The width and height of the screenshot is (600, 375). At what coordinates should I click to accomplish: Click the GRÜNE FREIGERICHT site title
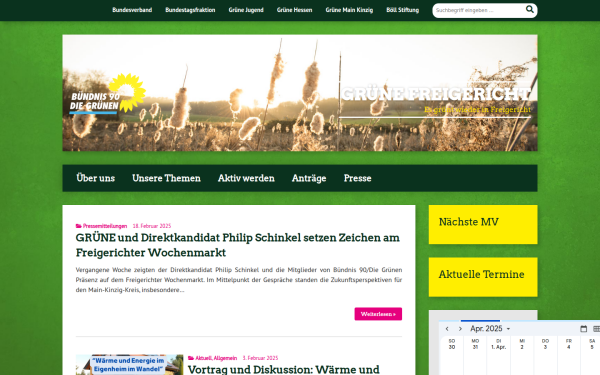436,94
